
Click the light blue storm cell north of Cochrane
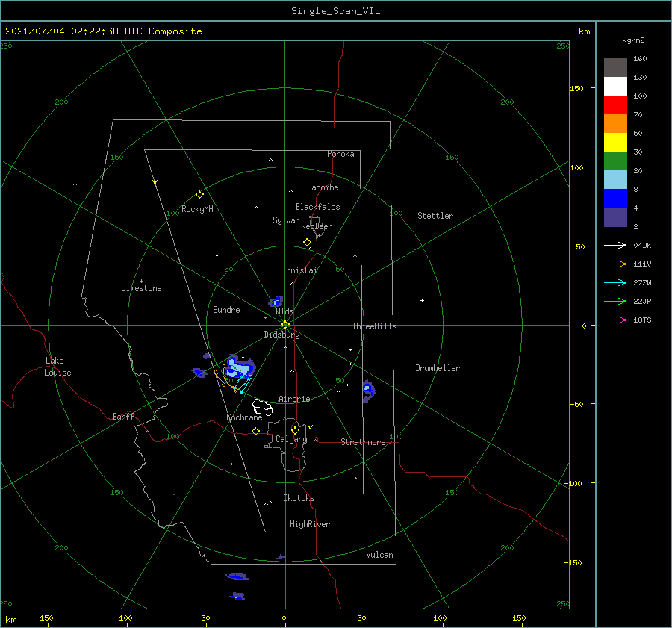pos(240,368)
